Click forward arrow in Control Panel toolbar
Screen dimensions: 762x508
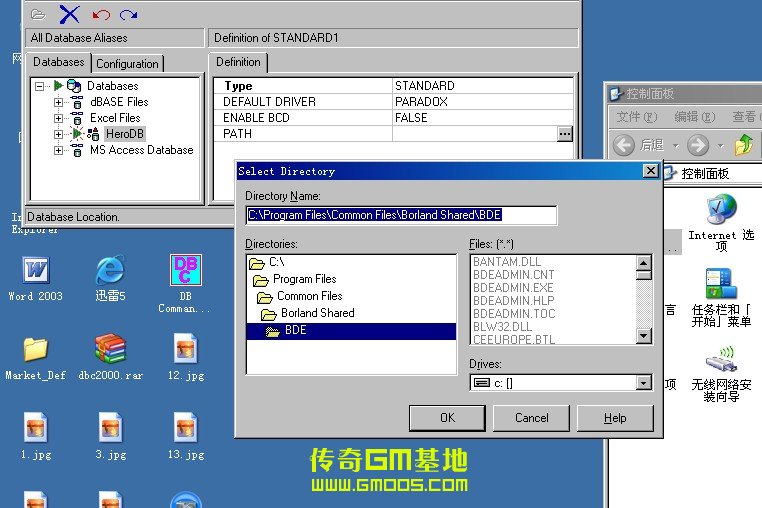point(698,145)
